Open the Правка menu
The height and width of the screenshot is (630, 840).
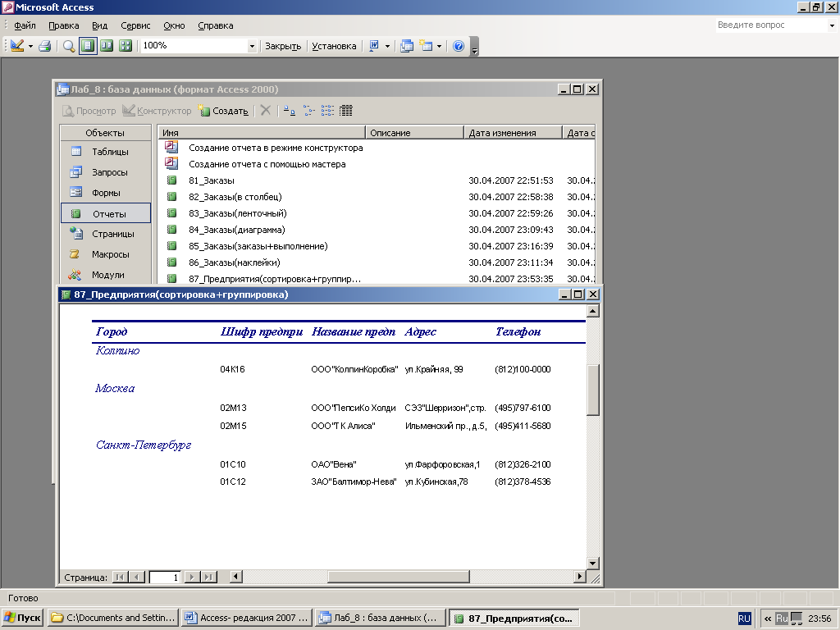point(64,25)
